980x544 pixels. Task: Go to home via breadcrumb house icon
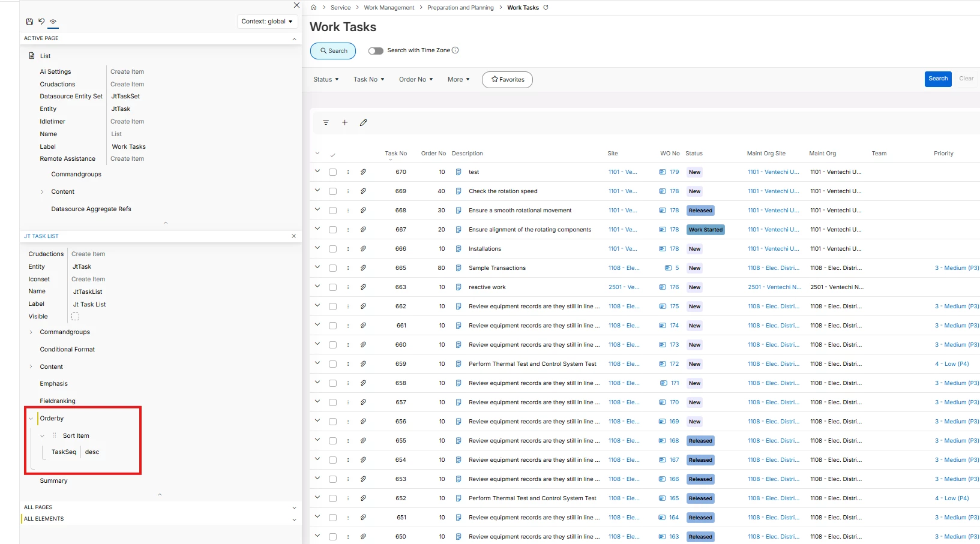[x=313, y=8]
